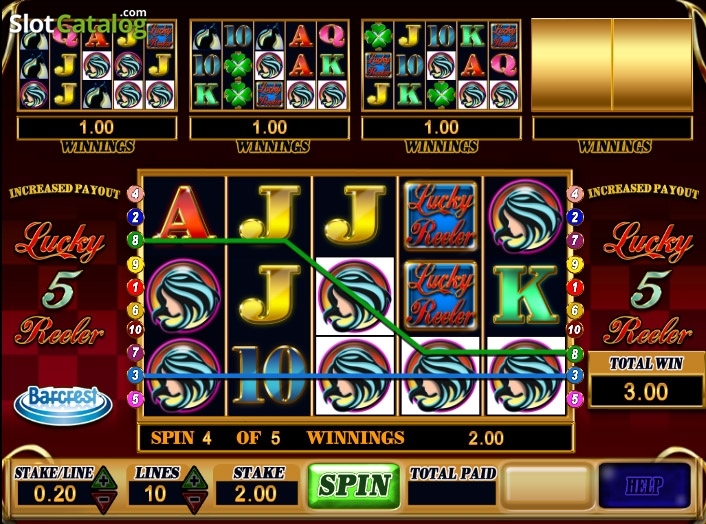
Task: Decrease number of lines with red minus arrow
Action: click(195, 501)
